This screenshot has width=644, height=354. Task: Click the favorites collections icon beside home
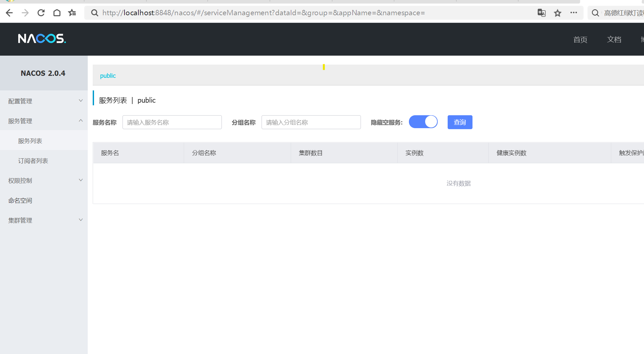click(x=72, y=13)
